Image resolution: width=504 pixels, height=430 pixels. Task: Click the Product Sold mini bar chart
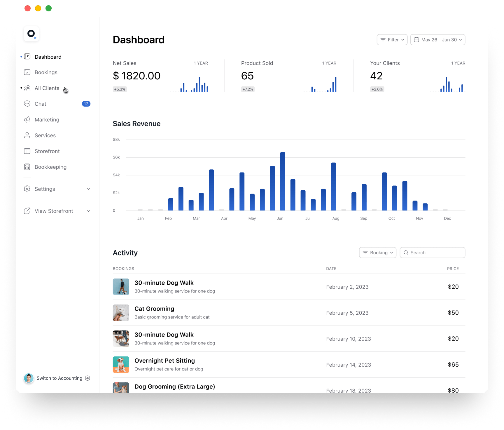320,84
